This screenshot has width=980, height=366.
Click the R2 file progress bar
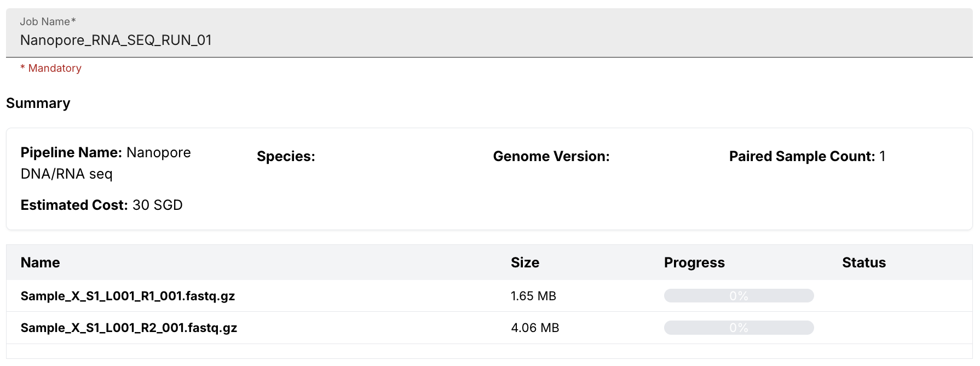739,328
